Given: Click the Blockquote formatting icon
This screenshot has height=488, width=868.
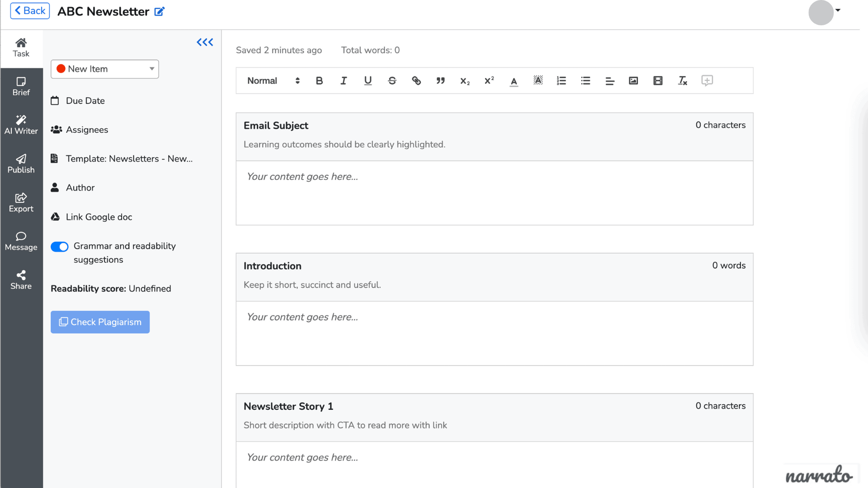Looking at the screenshot, I should [441, 80].
